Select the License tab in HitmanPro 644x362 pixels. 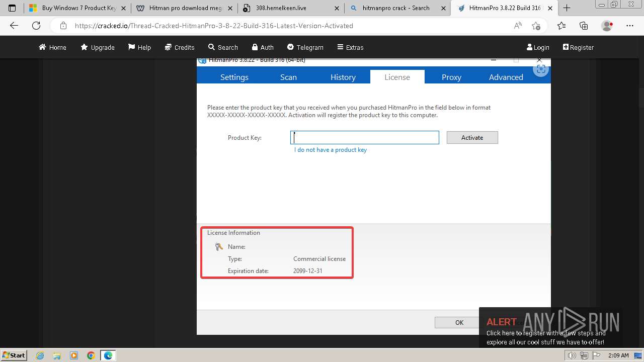[397, 77]
